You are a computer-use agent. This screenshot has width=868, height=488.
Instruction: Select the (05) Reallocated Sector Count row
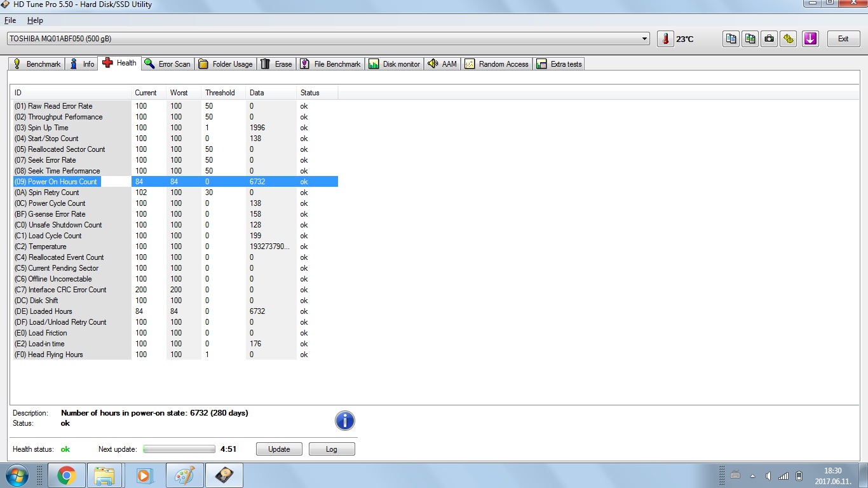[x=175, y=149]
